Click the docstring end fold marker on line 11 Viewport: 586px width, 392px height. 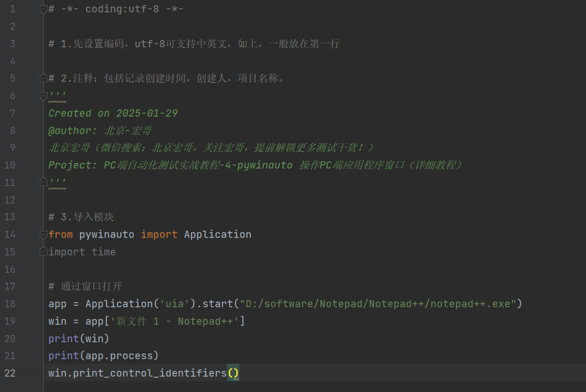tap(43, 182)
